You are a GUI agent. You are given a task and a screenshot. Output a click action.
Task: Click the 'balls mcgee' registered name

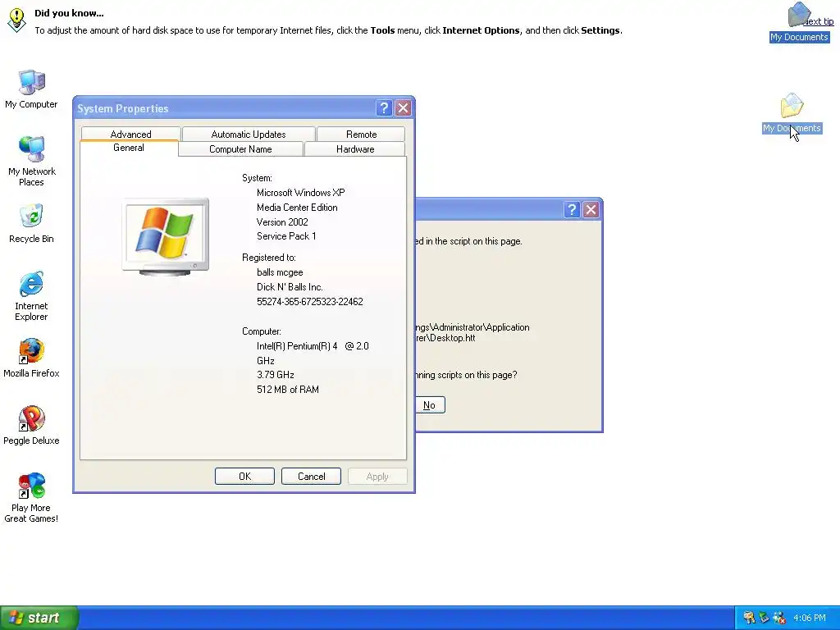coord(280,272)
